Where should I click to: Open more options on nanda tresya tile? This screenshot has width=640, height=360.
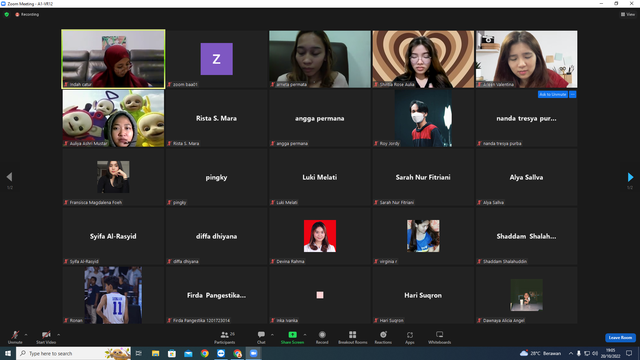tap(573, 94)
